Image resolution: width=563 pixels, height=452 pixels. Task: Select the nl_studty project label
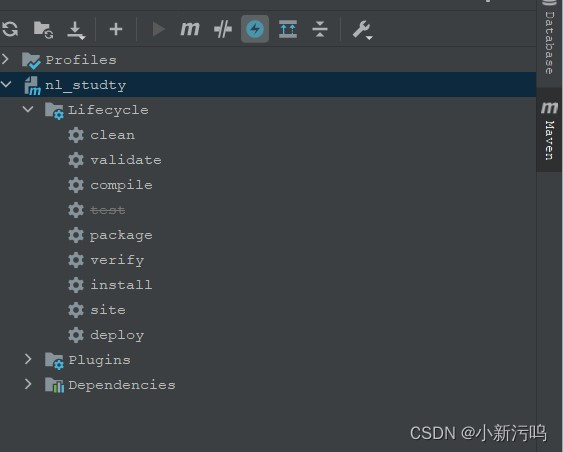(85, 85)
